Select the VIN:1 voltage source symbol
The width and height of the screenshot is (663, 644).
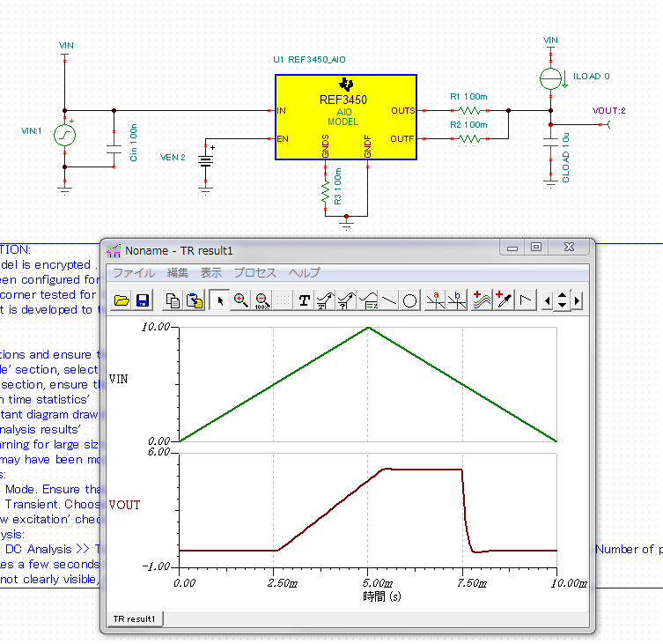[64, 136]
